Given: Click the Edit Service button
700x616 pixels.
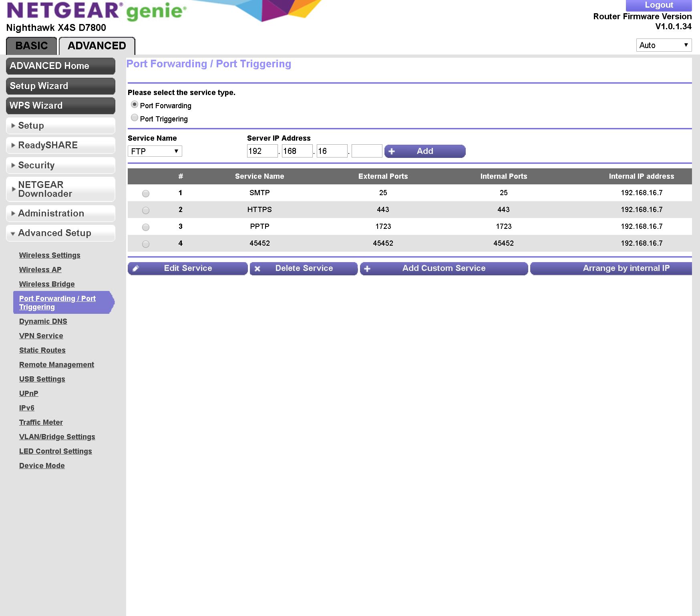Looking at the screenshot, I should click(x=188, y=269).
